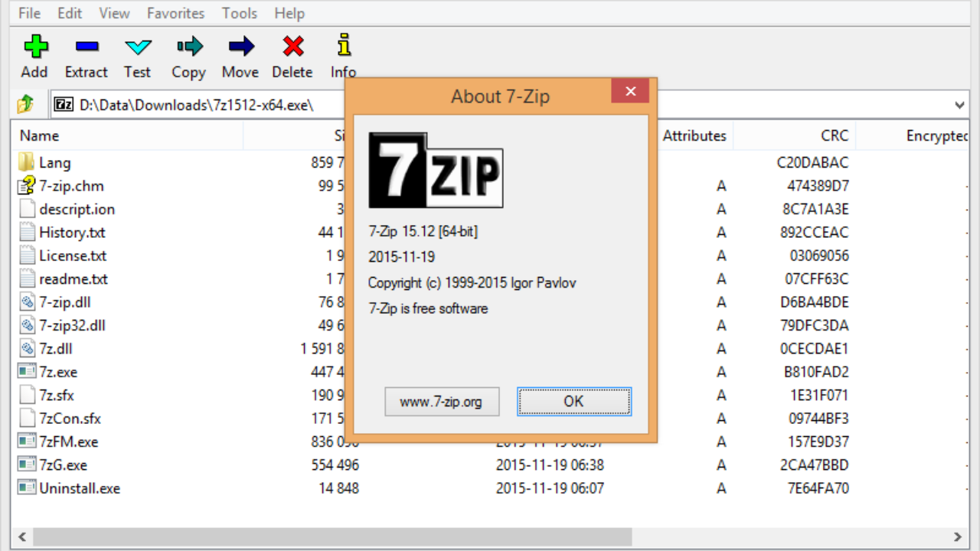Screen dimensions: 980x551
Task: Click the 7z.sfx file icon
Action: click(27, 395)
